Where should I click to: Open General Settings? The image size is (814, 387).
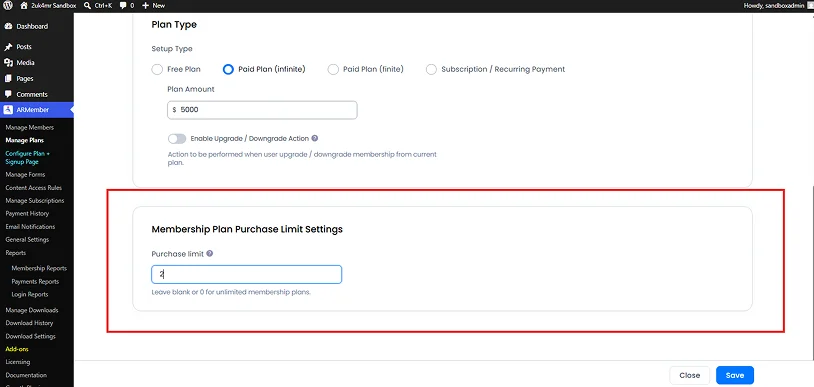tap(27, 239)
